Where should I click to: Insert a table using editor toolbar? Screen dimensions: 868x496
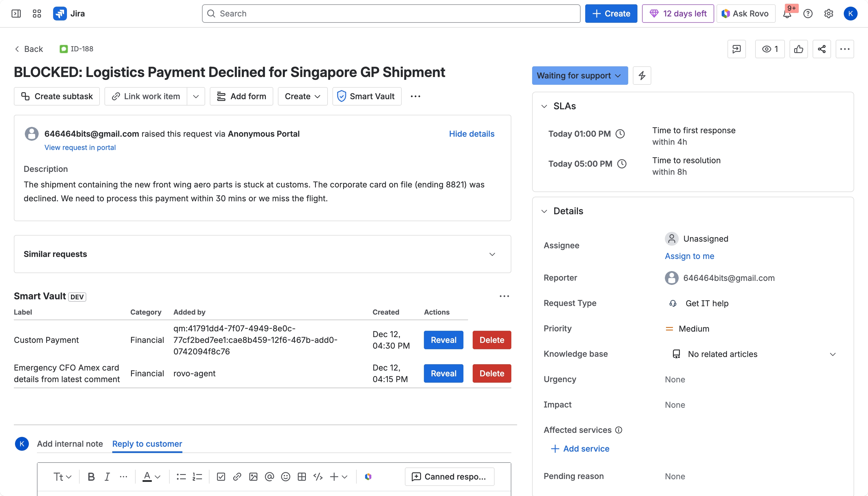pos(302,477)
